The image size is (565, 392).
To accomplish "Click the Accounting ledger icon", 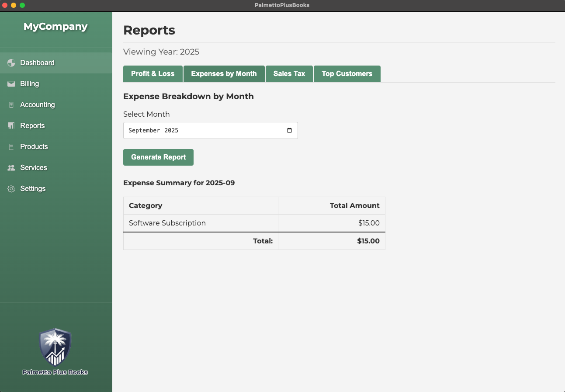I will [11, 105].
